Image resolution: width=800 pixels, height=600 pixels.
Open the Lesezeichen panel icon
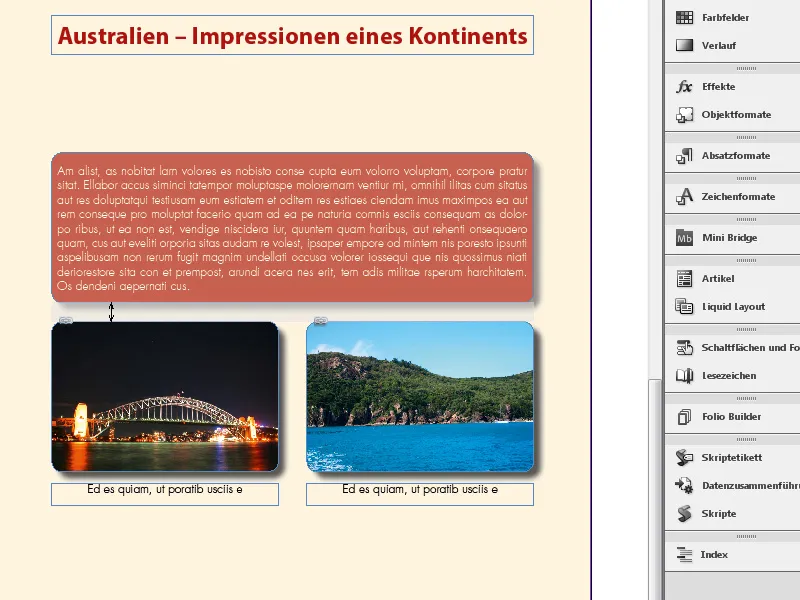(x=684, y=376)
